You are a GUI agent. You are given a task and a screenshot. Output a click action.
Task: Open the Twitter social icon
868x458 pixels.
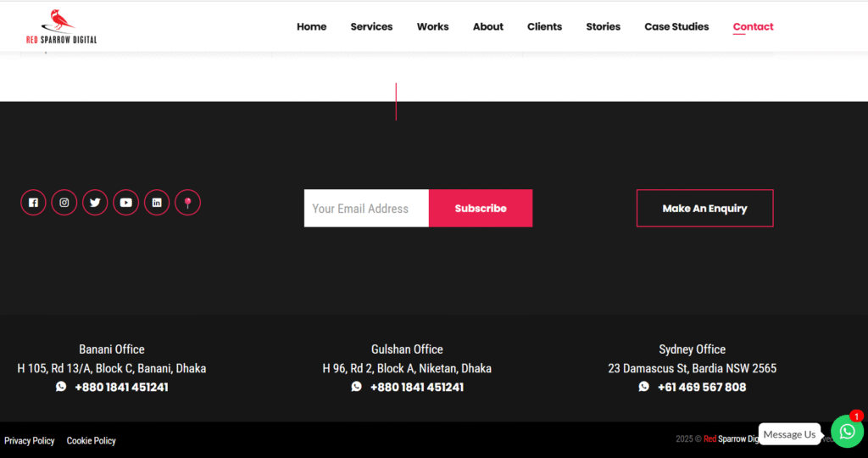pyautogui.click(x=95, y=203)
